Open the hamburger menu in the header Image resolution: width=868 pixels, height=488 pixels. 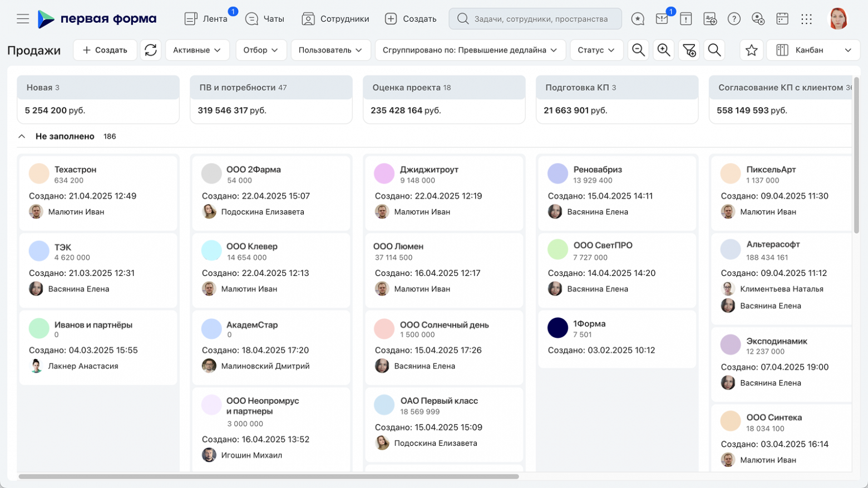pos(23,19)
